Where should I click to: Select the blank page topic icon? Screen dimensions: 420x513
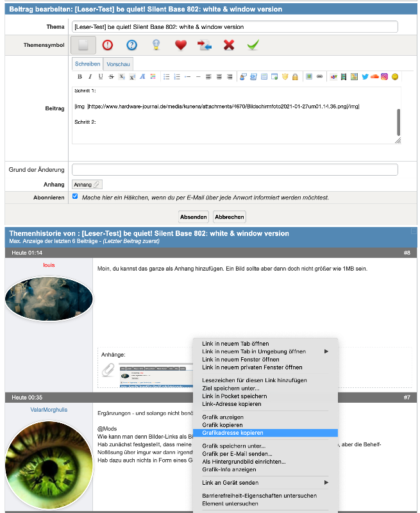83,45
